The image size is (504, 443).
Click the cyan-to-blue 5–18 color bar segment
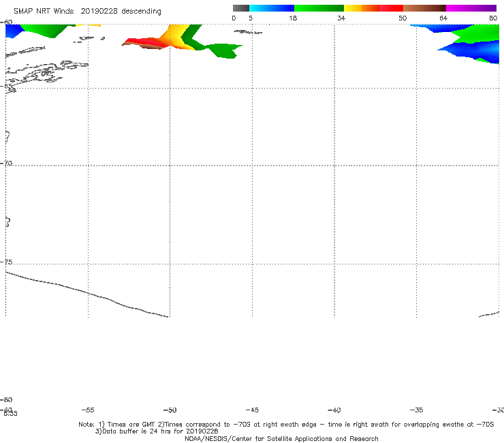[272, 8]
